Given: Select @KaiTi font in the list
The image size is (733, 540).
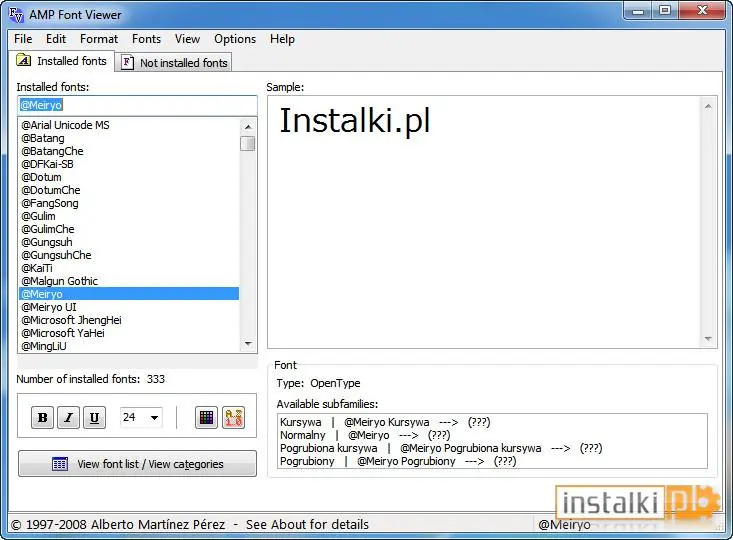Looking at the screenshot, I should point(129,268).
